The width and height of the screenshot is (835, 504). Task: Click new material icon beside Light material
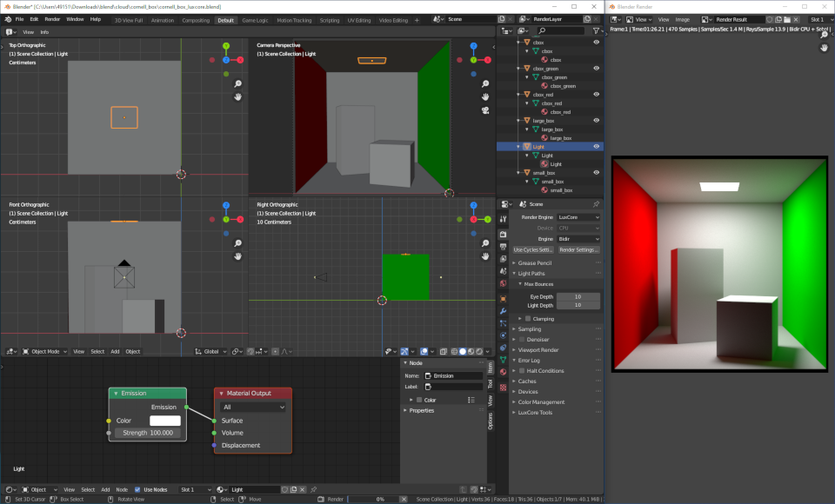293,489
